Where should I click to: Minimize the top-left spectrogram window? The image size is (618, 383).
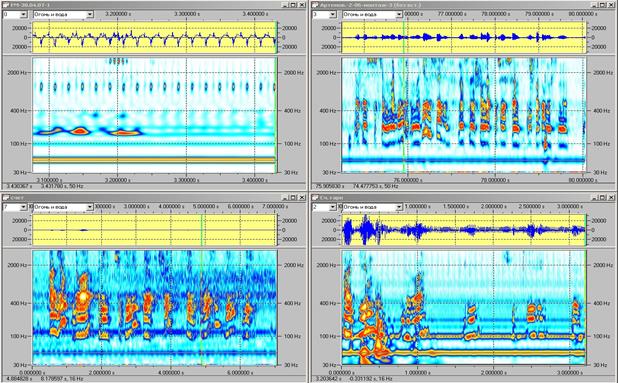(286, 5)
